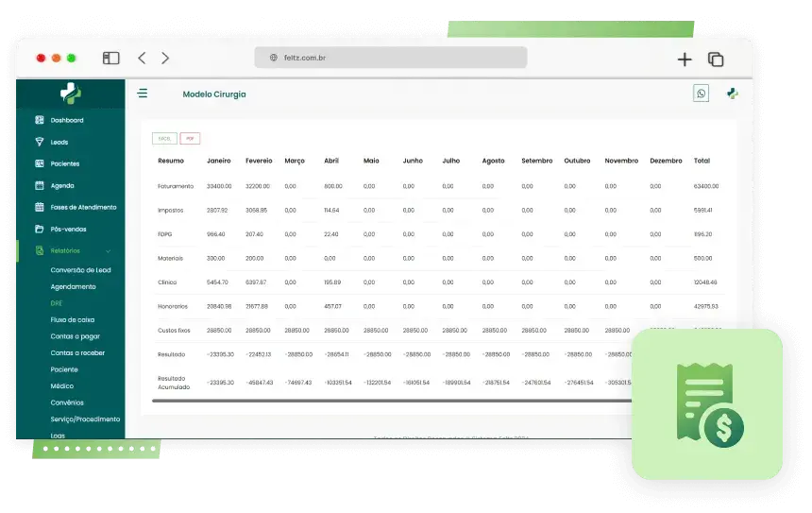Open WhatsApp icon in top header
Image resolution: width=812 pixels, height=513 pixels.
[x=701, y=94]
